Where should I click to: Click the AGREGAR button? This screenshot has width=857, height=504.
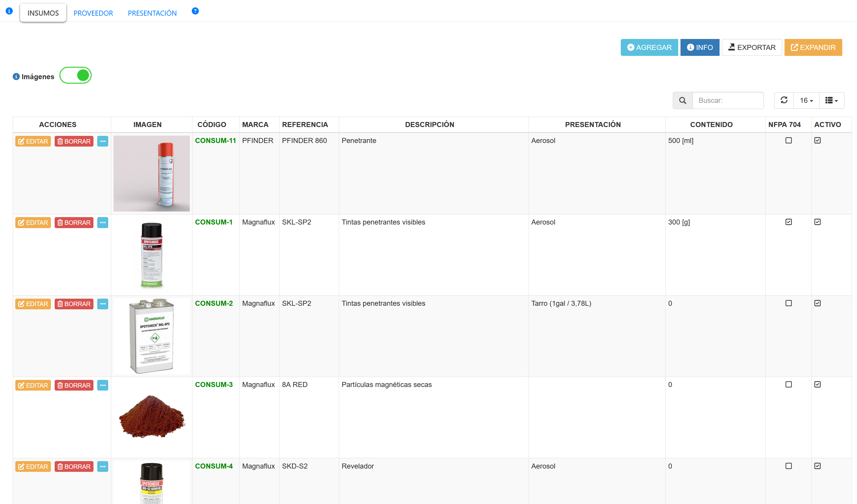click(649, 48)
